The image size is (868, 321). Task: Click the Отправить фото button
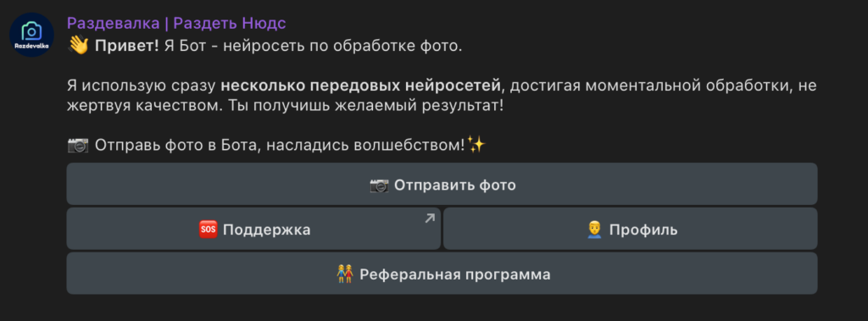(442, 184)
